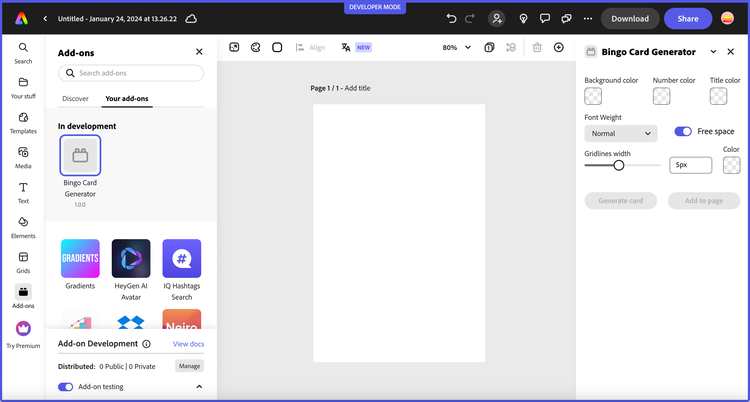This screenshot has width=750, height=402.
Task: Open the Text panel
Action: coord(23,192)
